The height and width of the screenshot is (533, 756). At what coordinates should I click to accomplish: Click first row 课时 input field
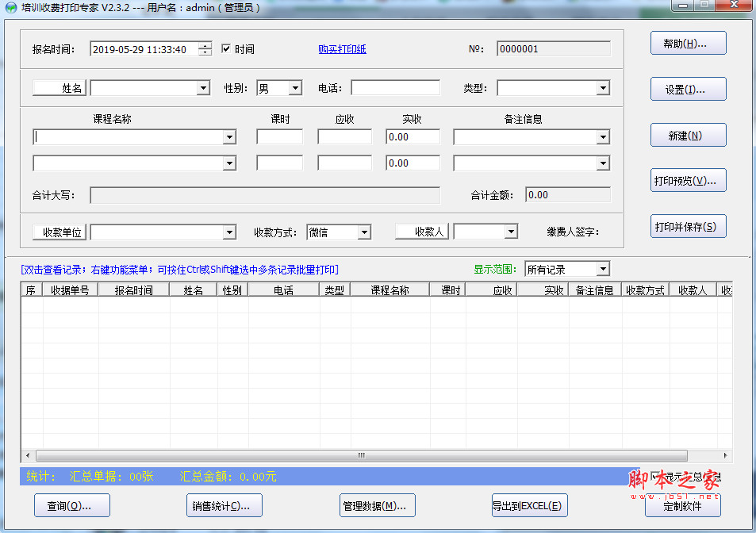[x=280, y=137]
